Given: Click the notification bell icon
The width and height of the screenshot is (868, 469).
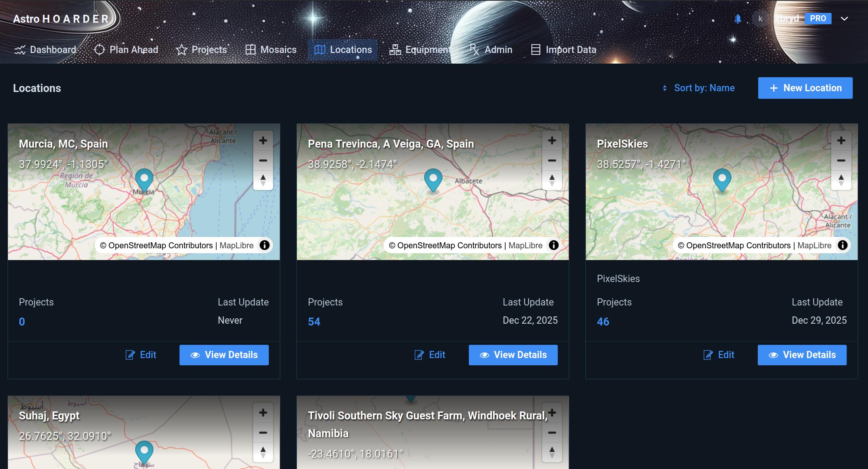Looking at the screenshot, I should 738,19.
